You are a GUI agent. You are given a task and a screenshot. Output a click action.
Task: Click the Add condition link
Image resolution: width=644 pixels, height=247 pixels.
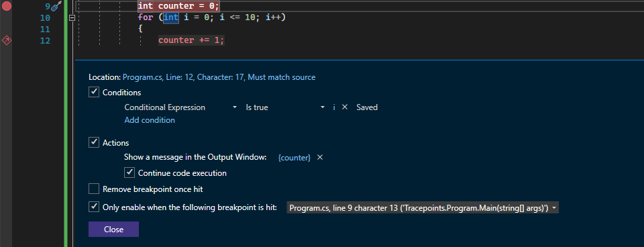150,120
